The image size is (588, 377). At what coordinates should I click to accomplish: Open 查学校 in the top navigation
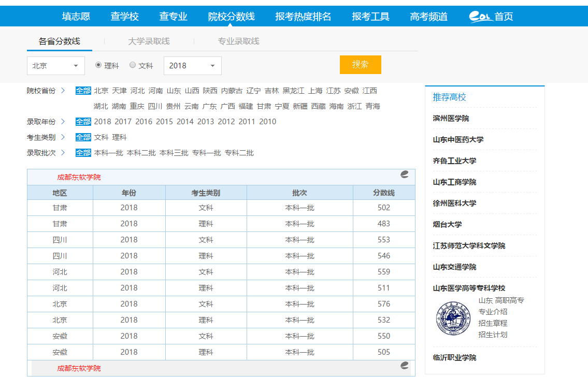(124, 17)
